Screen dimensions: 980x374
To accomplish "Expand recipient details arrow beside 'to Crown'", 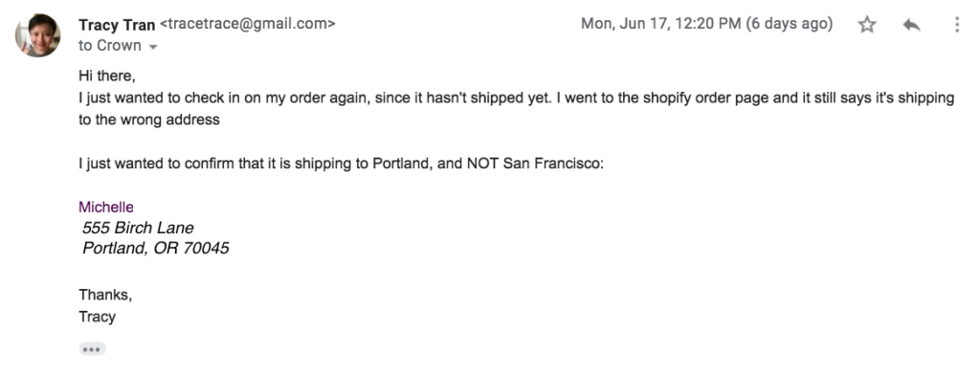I will [x=153, y=47].
